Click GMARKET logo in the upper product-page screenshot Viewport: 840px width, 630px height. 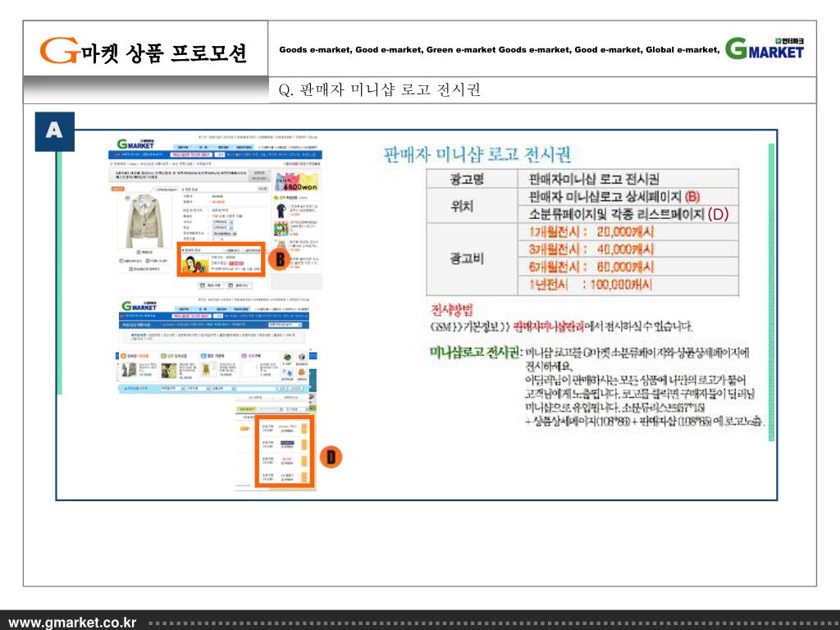point(135,144)
